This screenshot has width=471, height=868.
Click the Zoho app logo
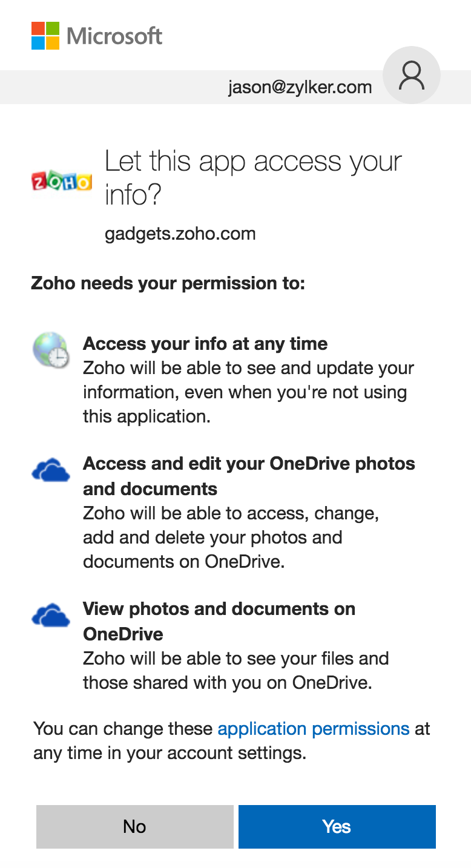tap(62, 180)
